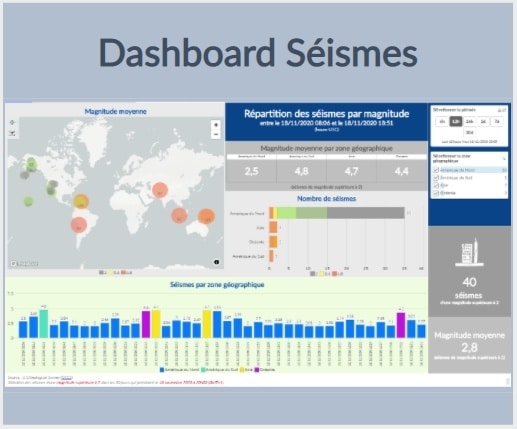The image size is (517, 429).
Task: Click the Mapbox logo on the map
Action: point(24,264)
